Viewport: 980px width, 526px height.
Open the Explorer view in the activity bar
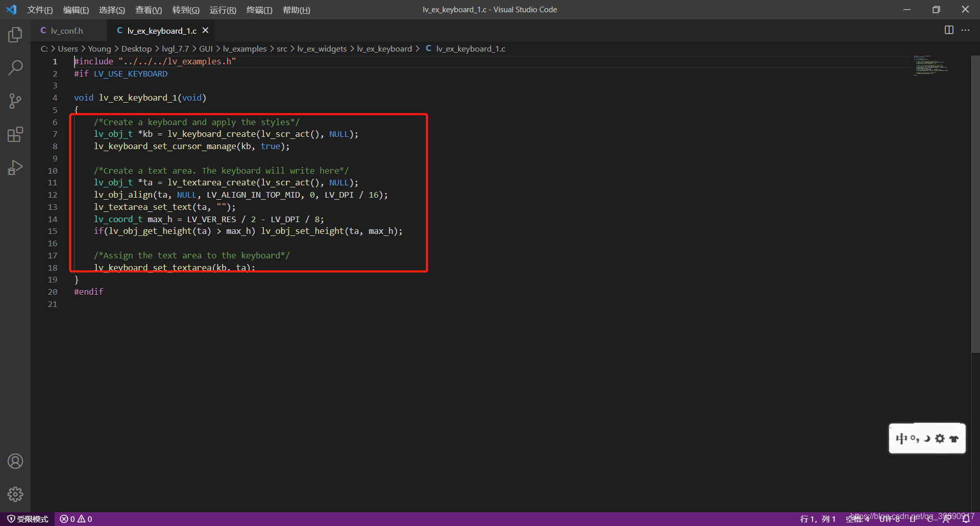[x=15, y=35]
